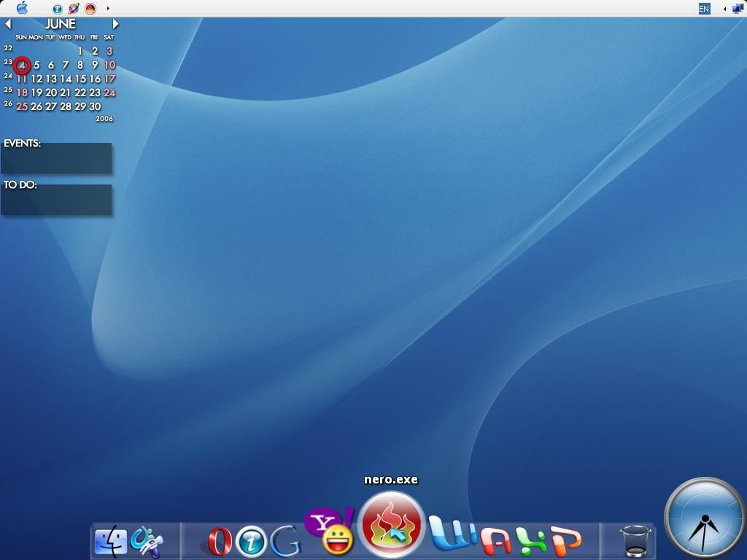Open the trash bin icon on the dock
The width and height of the screenshot is (747, 560).
634,540
